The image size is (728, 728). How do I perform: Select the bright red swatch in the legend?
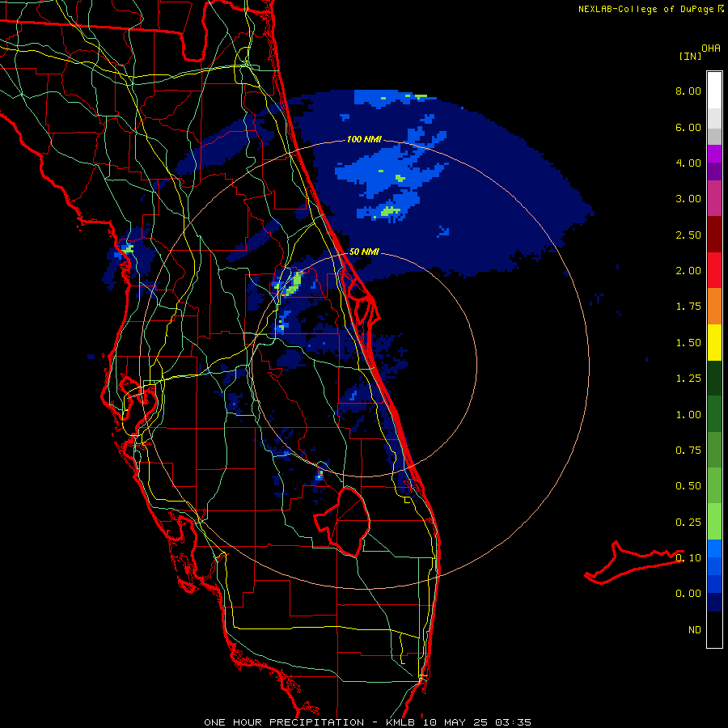pos(714,270)
